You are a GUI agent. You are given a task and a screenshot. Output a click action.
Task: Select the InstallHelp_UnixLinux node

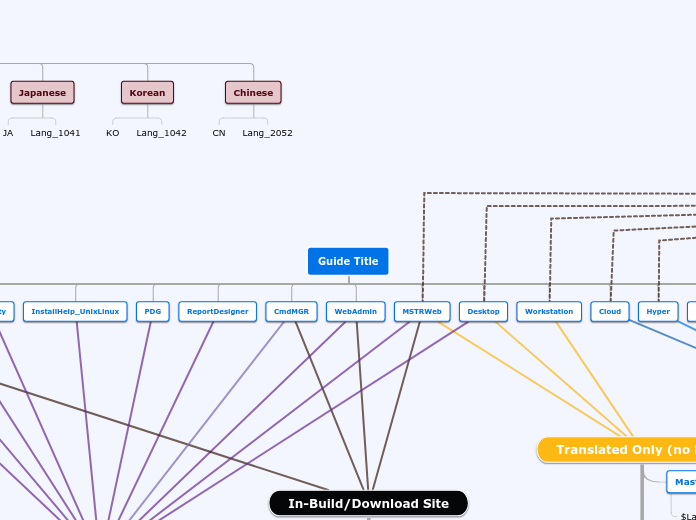pyautogui.click(x=75, y=311)
